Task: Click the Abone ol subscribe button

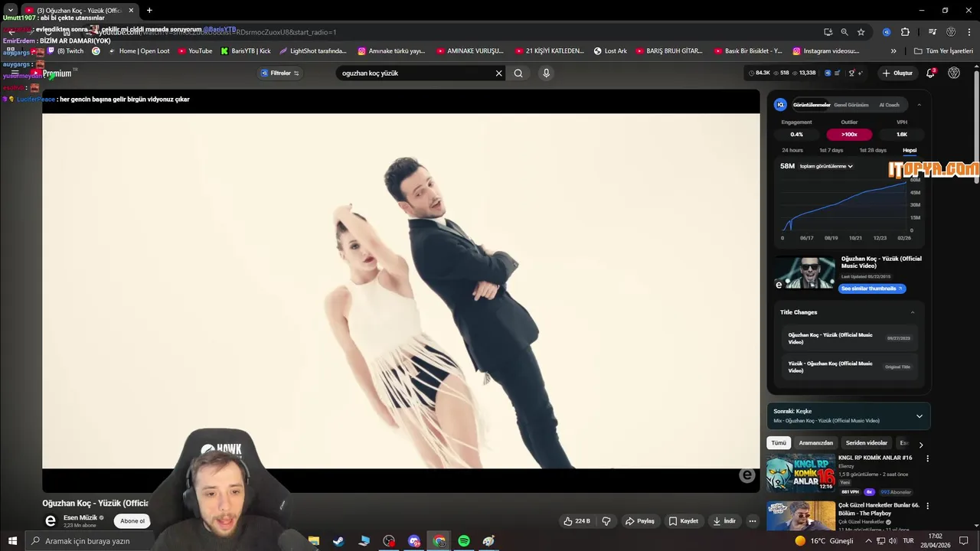Action: pyautogui.click(x=132, y=521)
